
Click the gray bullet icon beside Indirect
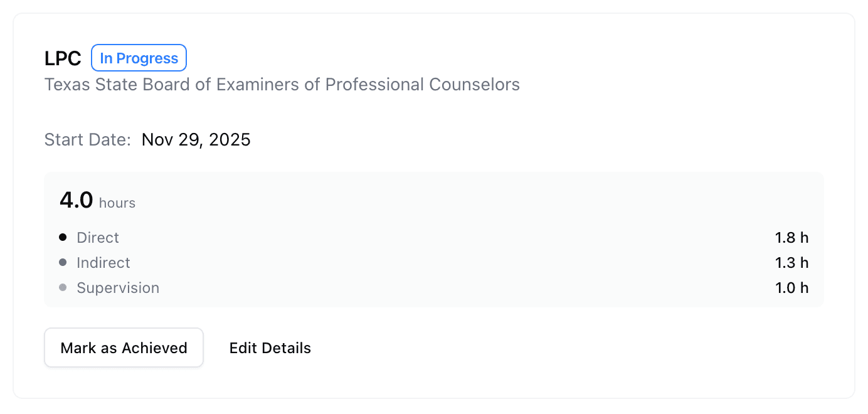62,262
